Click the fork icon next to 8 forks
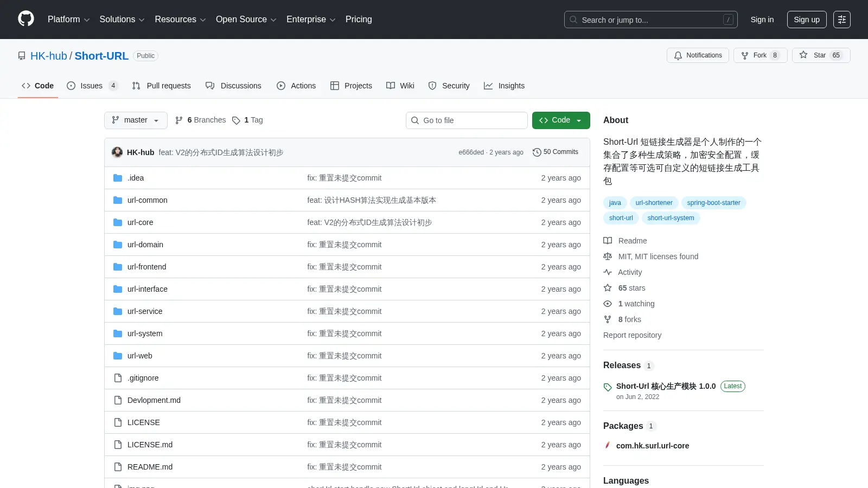The image size is (868, 488). [x=608, y=319]
